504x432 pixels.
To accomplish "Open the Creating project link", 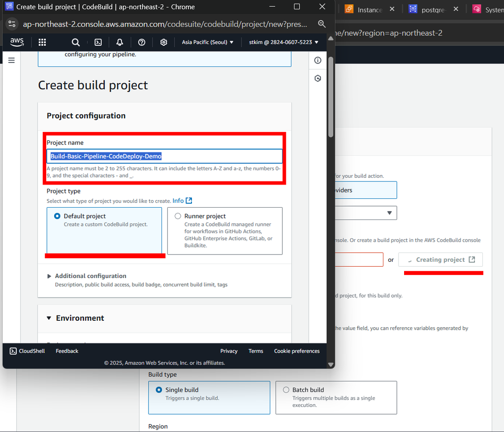I will pos(441,259).
